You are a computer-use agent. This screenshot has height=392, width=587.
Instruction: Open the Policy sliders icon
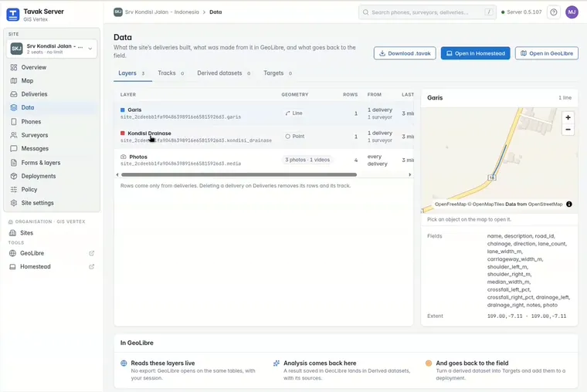pos(14,189)
